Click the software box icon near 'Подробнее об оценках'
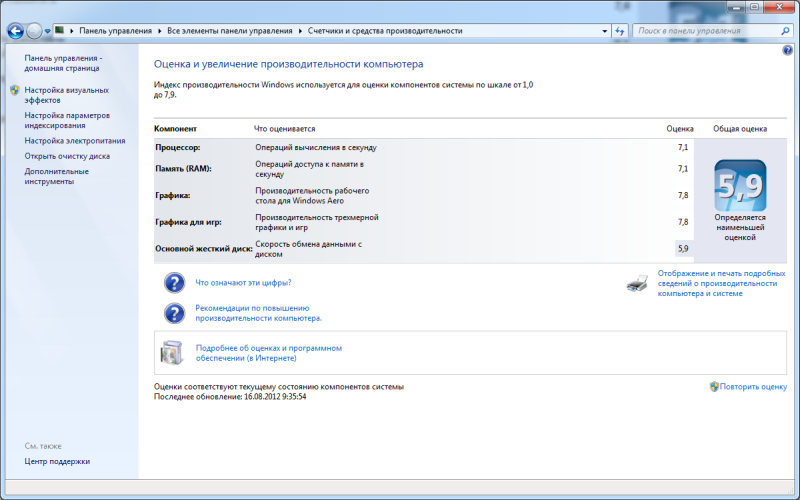The width and height of the screenshot is (800, 500). click(x=172, y=352)
